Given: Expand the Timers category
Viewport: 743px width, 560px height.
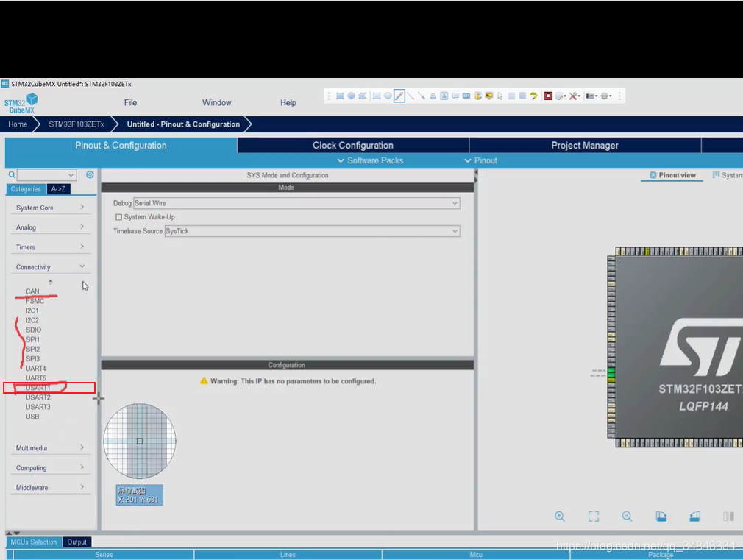Looking at the screenshot, I should (x=50, y=247).
